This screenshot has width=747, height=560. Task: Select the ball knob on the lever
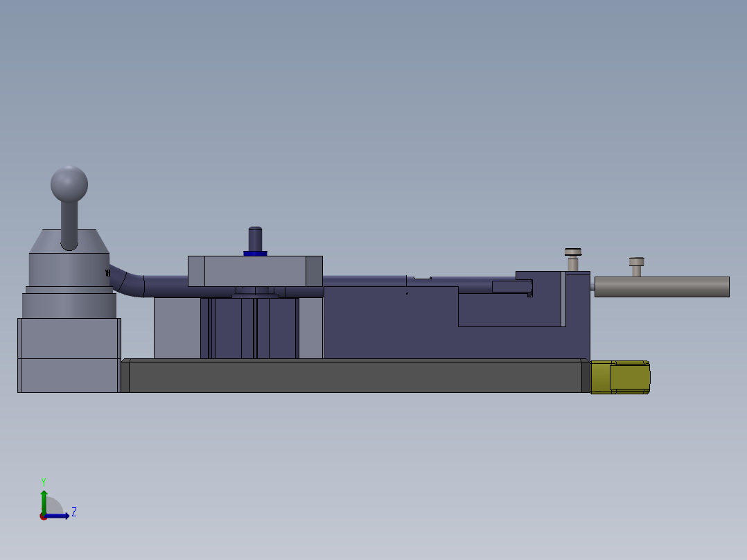[69, 184]
